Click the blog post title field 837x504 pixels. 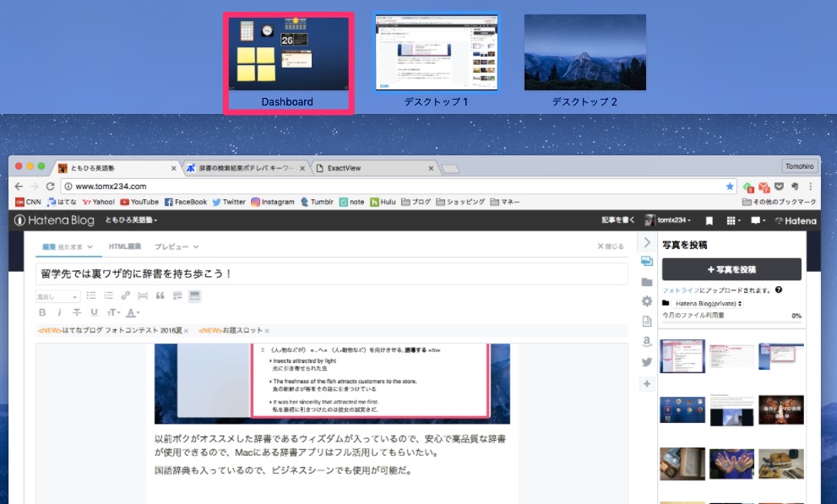(332, 274)
